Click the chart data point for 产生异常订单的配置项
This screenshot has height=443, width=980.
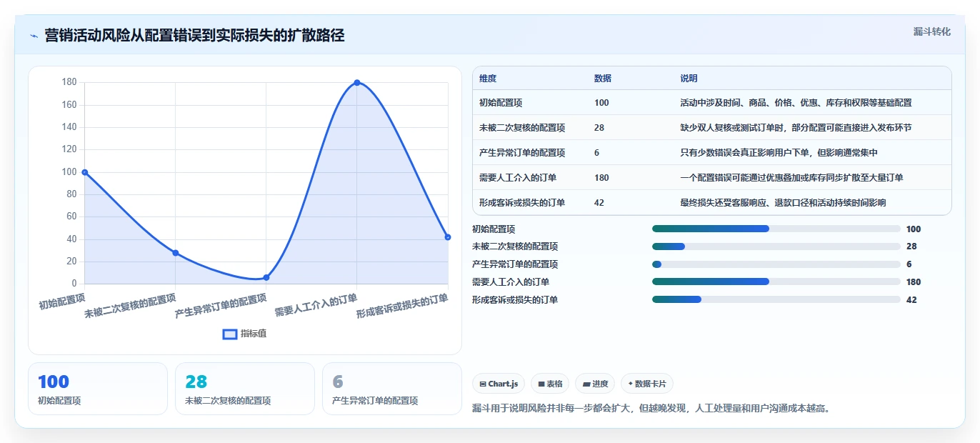coord(266,277)
